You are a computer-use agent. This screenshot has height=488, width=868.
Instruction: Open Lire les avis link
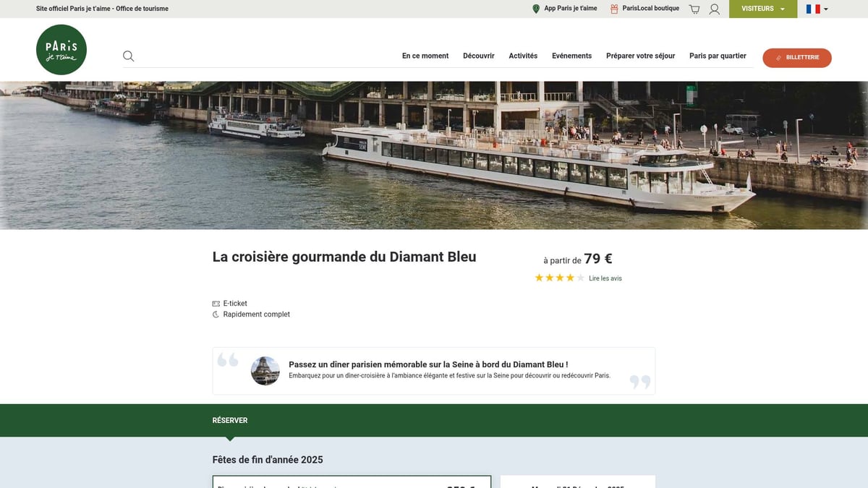pyautogui.click(x=605, y=278)
